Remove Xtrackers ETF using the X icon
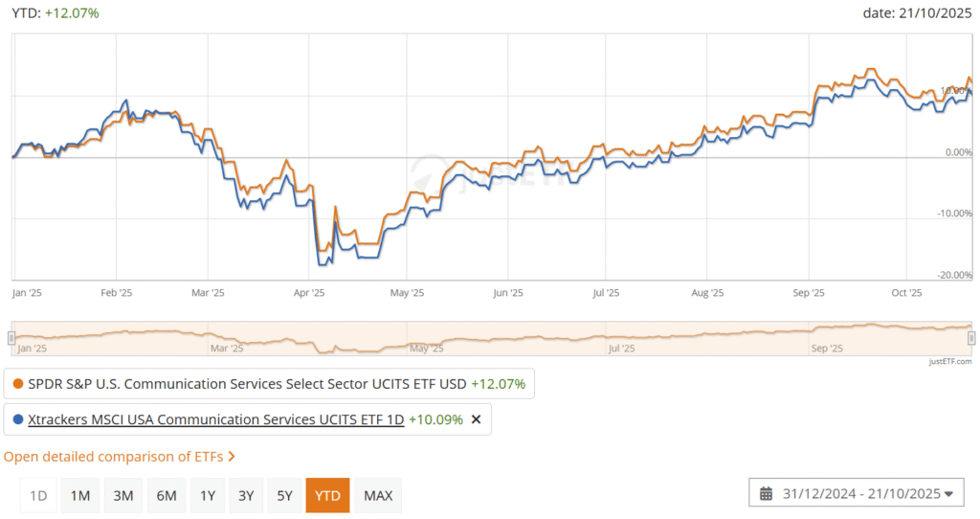This screenshot has width=980, height=519. click(477, 419)
